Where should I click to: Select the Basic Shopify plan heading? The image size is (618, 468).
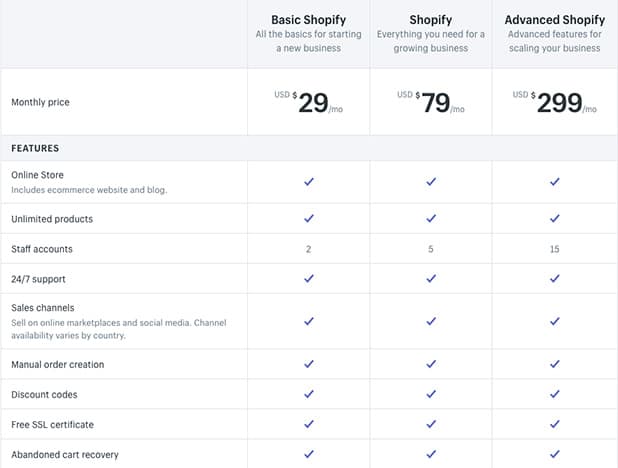[x=308, y=20]
